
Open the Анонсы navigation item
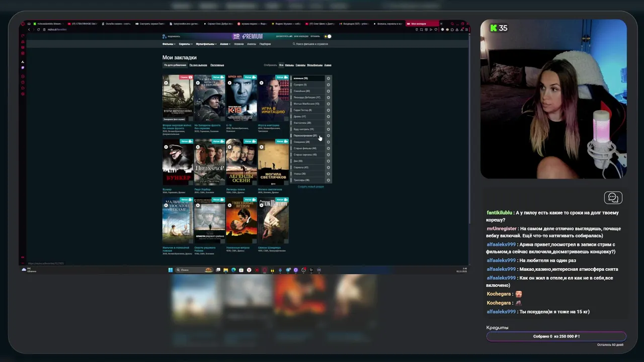pos(252,44)
